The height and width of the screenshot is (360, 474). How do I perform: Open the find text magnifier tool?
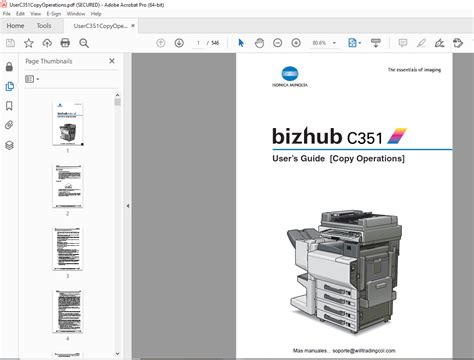coord(84,43)
